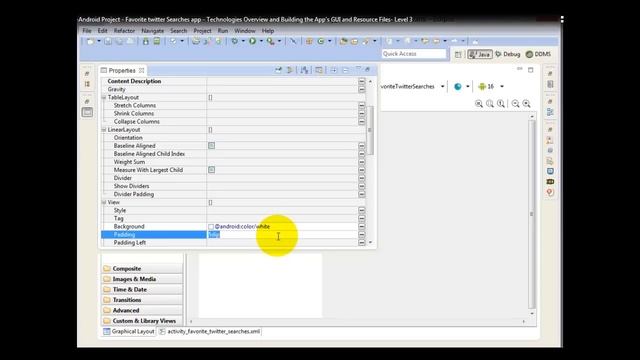Select the Gravity property row
This screenshot has height=360, width=640.
click(233, 89)
